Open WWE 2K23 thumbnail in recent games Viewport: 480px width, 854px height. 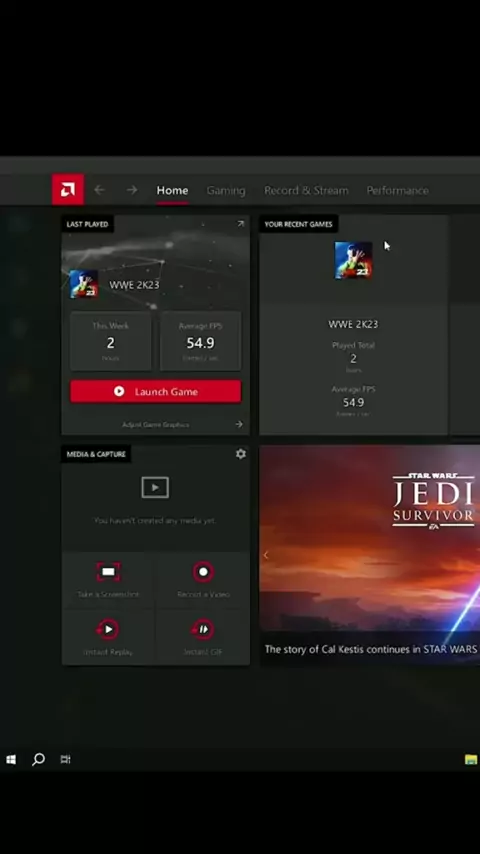point(353,260)
